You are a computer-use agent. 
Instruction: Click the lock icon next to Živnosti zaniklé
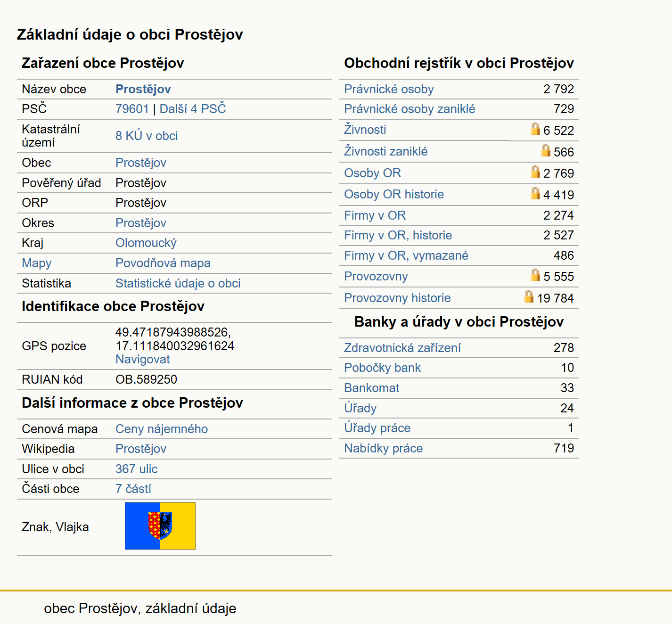pos(545,151)
